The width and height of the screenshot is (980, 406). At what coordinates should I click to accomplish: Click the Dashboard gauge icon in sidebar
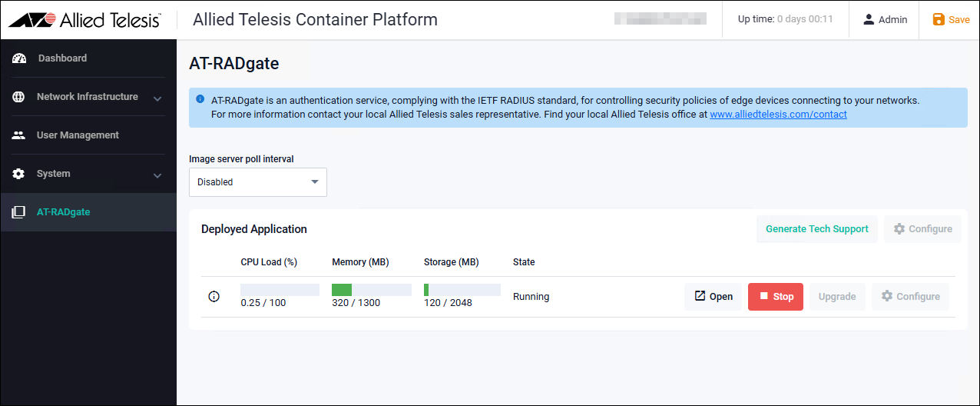click(19, 58)
